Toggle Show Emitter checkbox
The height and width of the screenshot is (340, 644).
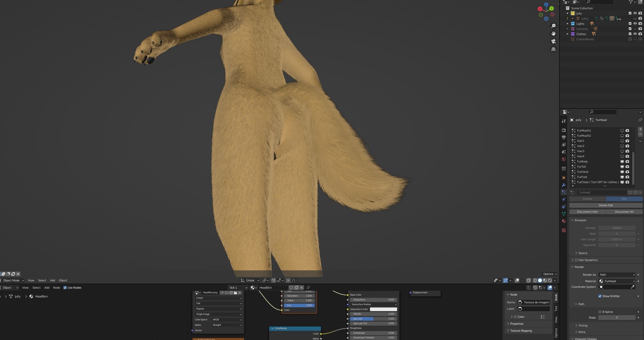pos(600,296)
